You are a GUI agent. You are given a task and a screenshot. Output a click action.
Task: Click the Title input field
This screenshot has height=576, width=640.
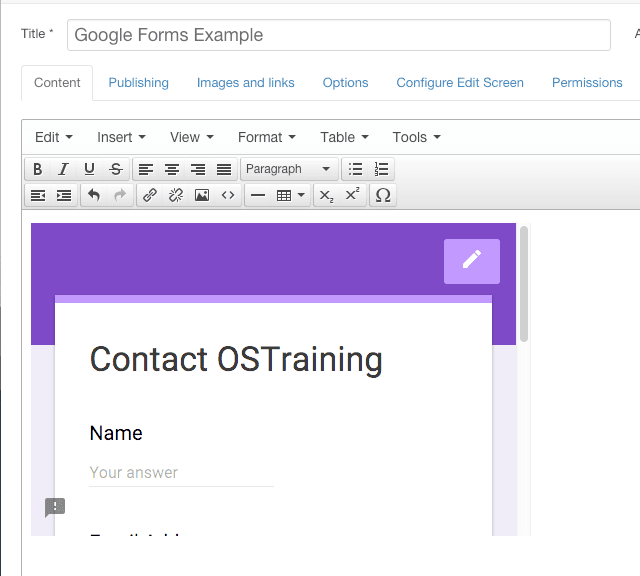pos(339,35)
